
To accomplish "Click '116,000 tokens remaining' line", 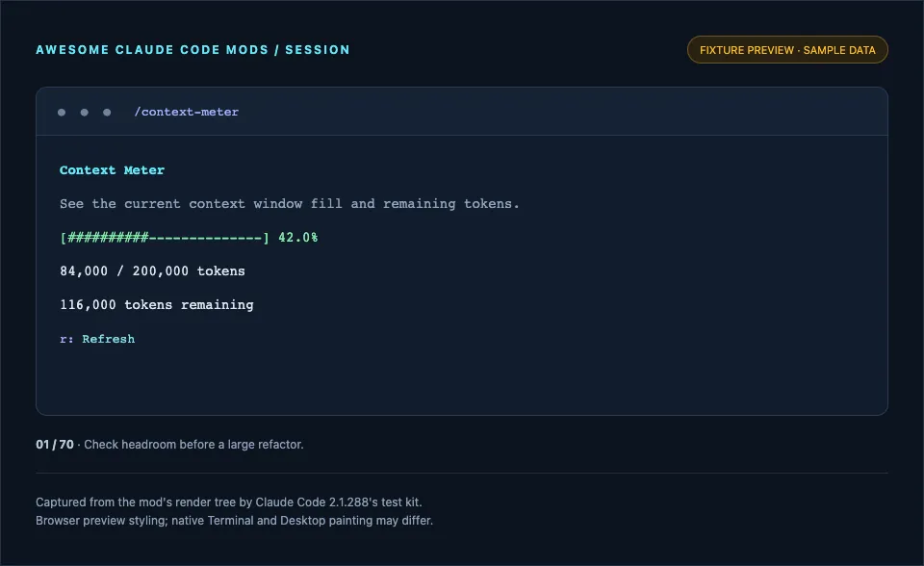I will click(157, 305).
